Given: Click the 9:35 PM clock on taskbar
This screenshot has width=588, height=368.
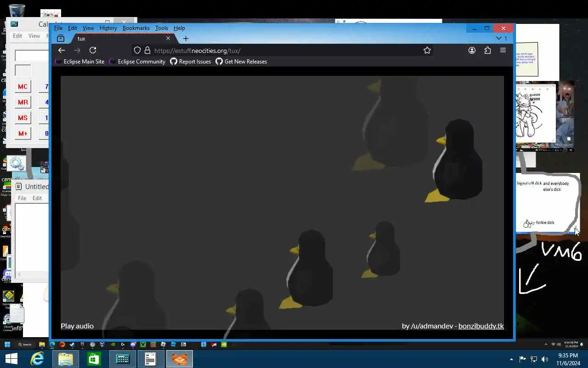Looking at the screenshot, I should [568, 359].
